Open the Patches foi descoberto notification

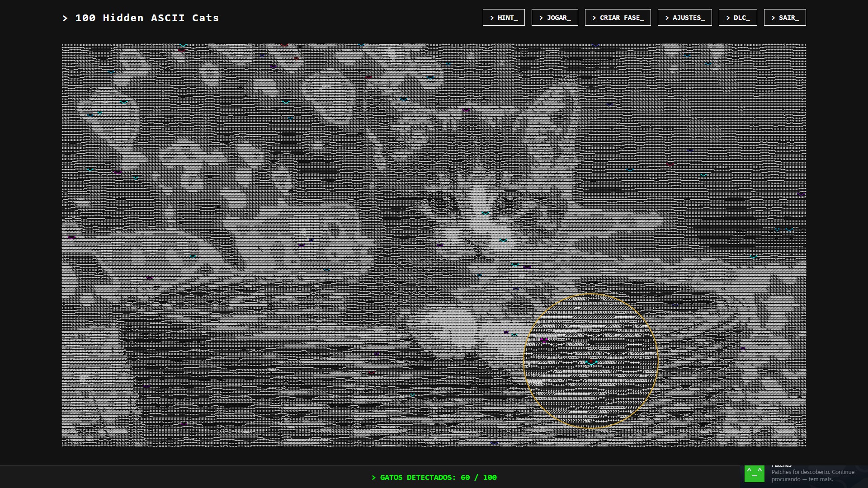click(813, 475)
